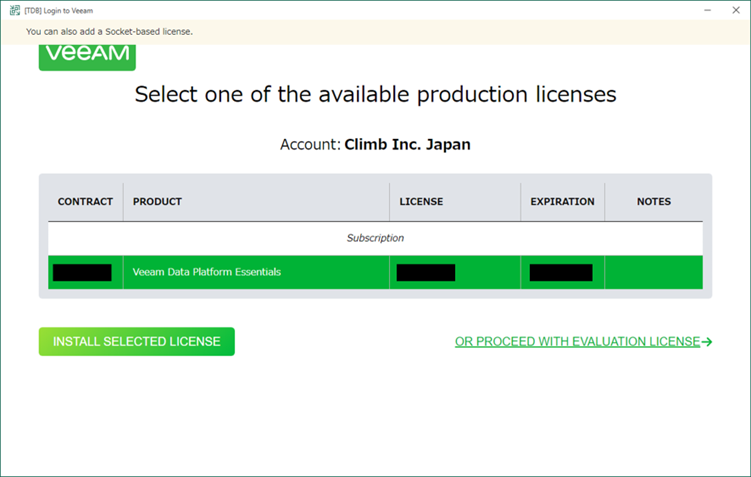The image size is (751, 477).
Task: Click the app icon in title bar
Action: tap(13, 10)
